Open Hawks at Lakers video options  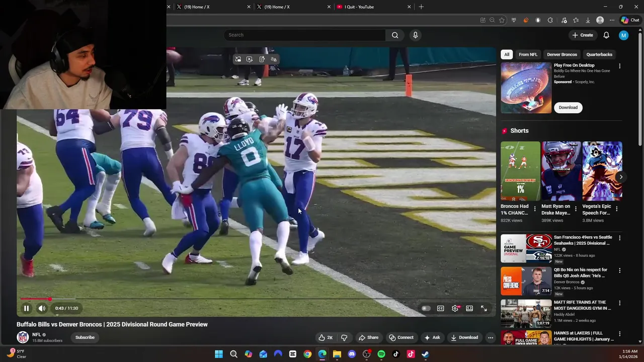[619, 334]
